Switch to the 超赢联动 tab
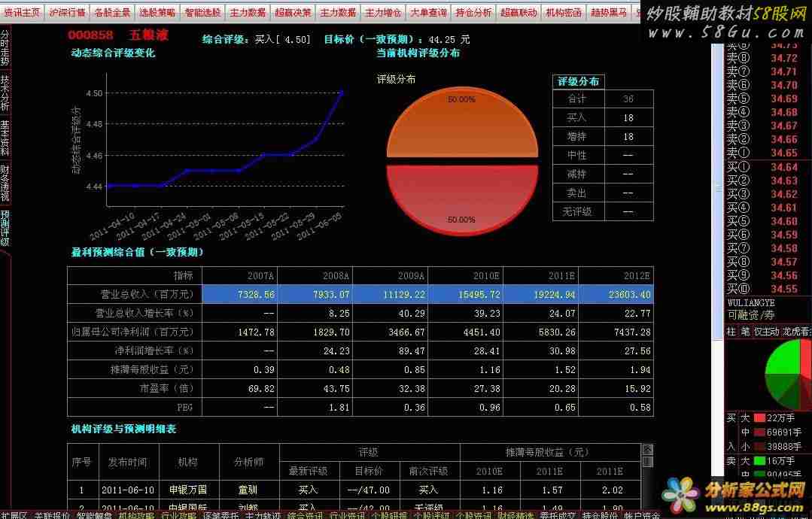The width and height of the screenshot is (812, 519). (519, 13)
